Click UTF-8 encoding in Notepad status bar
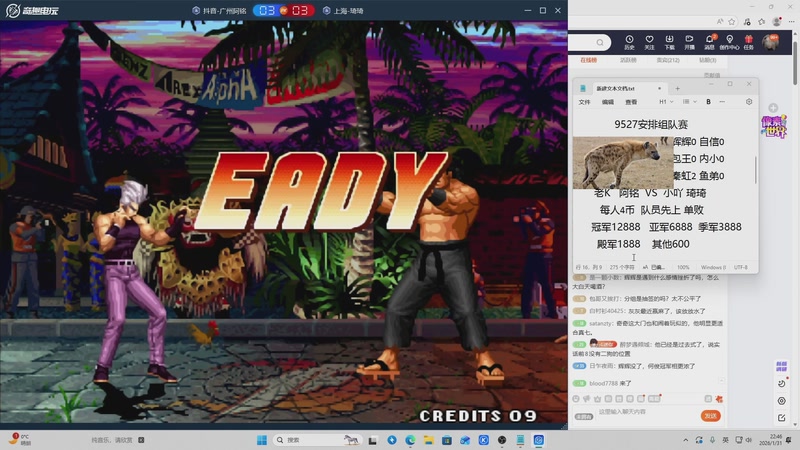This screenshot has width=800, height=450. pyautogui.click(x=741, y=267)
